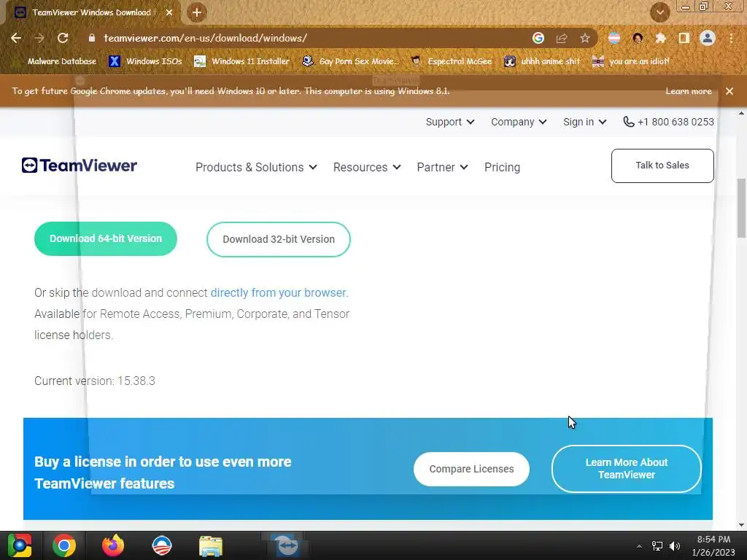Open the Extensions puzzle piece icon
The width and height of the screenshot is (747, 560).
(x=661, y=38)
